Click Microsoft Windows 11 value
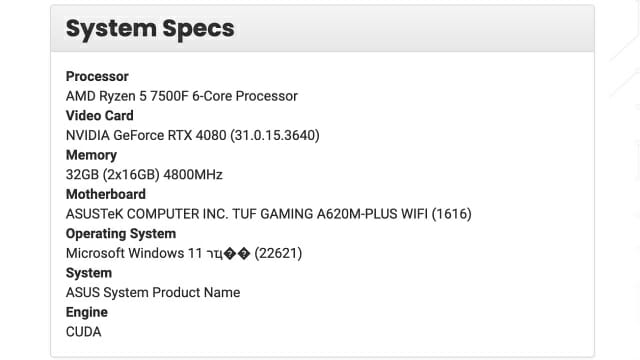640x360 pixels. (x=134, y=253)
